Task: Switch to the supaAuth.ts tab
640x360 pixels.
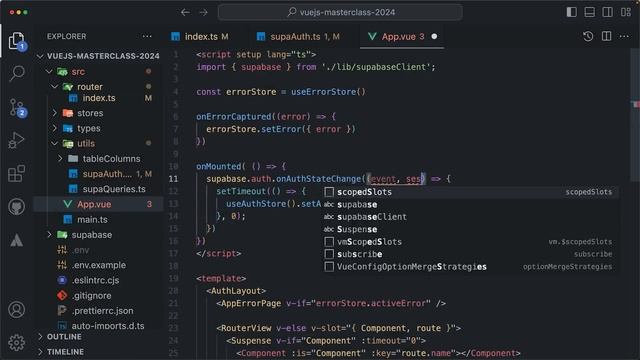Action: coord(299,36)
